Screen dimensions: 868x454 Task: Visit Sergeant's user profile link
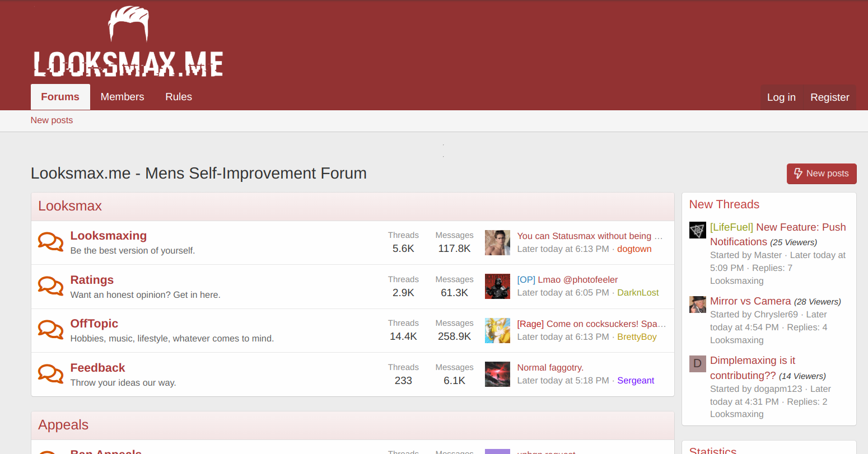pos(636,381)
